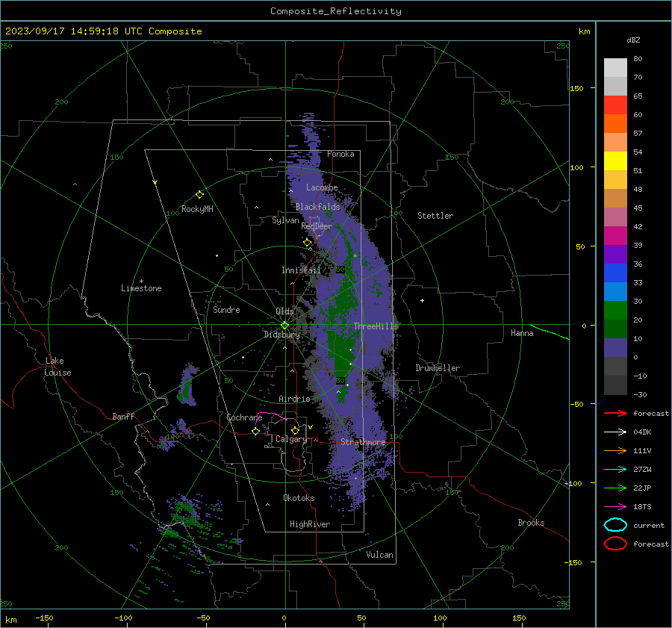
Task: Select the blue swatch below 36 dBZ
Action: click(615, 273)
